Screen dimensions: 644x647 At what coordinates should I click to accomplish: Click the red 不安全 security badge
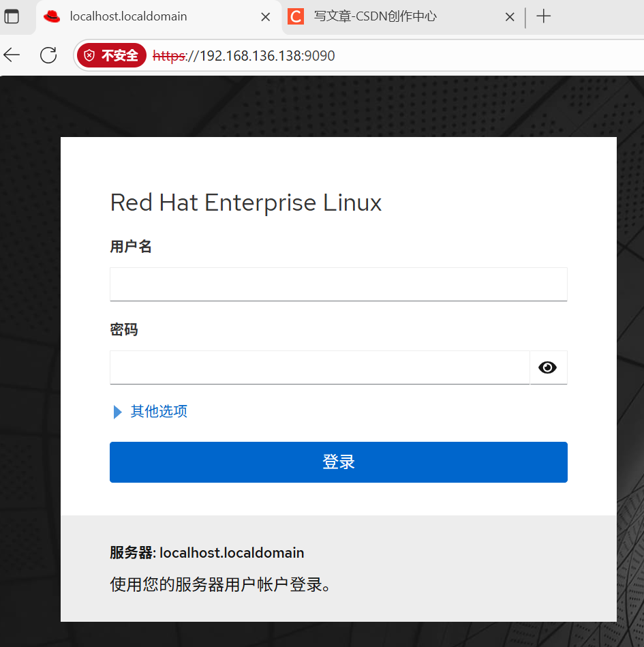(111, 55)
